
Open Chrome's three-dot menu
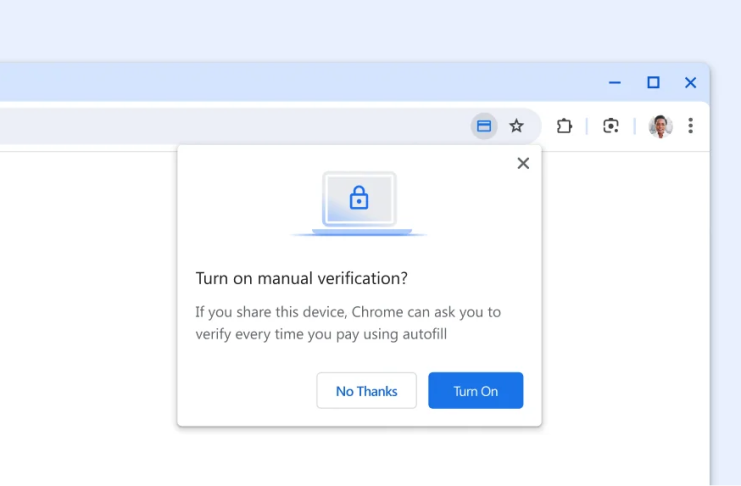[690, 126]
